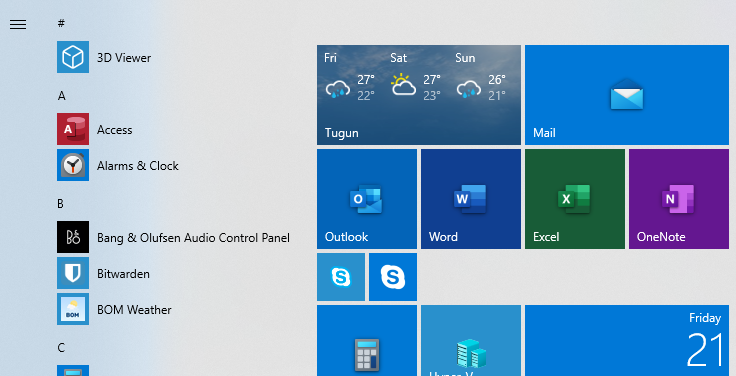Select the BOM Weather list label
This screenshot has width=736, height=376.
coord(134,310)
